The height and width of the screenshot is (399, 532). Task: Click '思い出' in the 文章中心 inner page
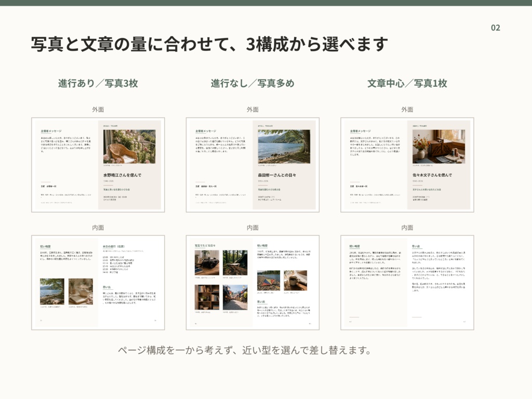pyautogui.click(x=416, y=246)
